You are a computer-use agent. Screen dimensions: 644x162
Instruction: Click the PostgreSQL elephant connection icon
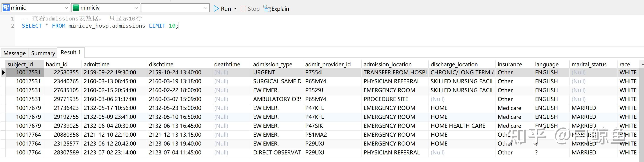(x=6, y=7)
